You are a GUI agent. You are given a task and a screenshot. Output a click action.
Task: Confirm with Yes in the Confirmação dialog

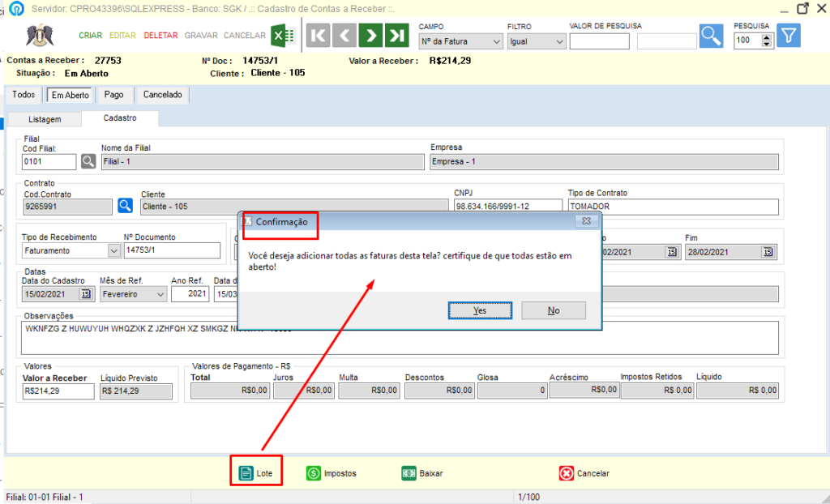click(x=480, y=310)
